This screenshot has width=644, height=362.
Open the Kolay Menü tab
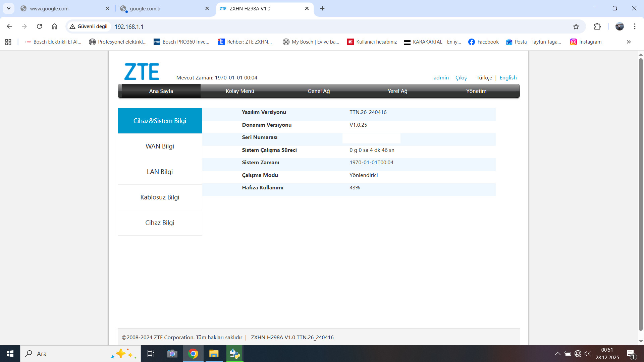click(240, 91)
